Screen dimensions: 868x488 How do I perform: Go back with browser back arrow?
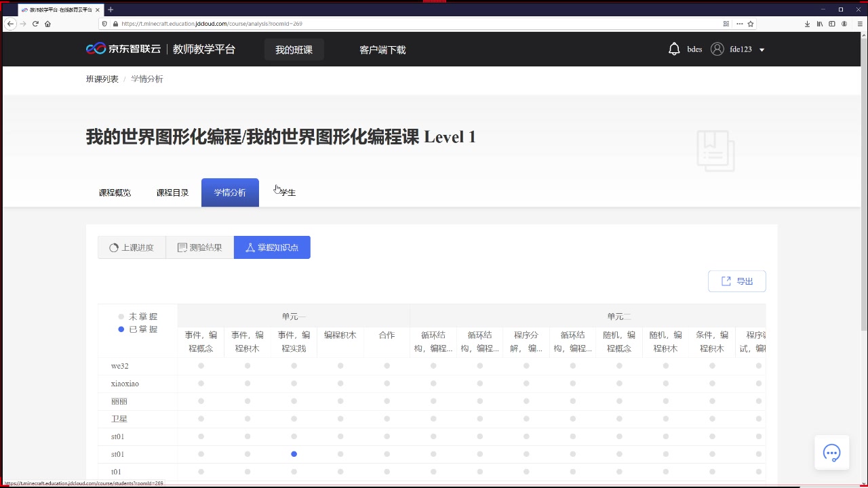(10, 24)
